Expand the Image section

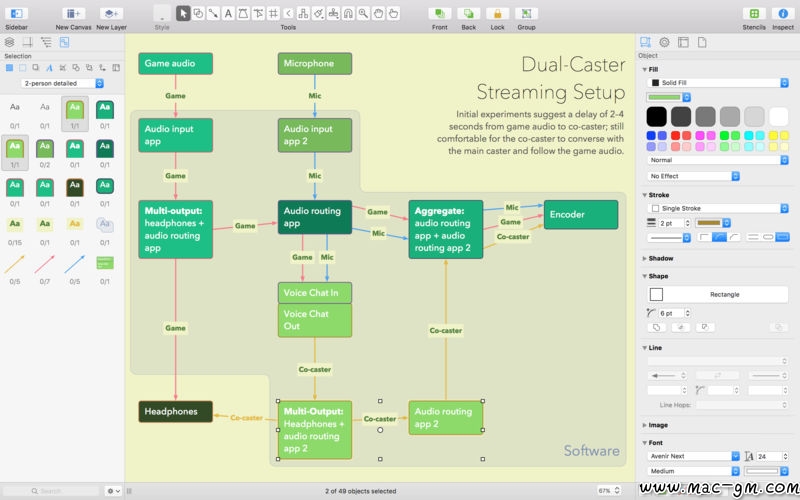644,426
